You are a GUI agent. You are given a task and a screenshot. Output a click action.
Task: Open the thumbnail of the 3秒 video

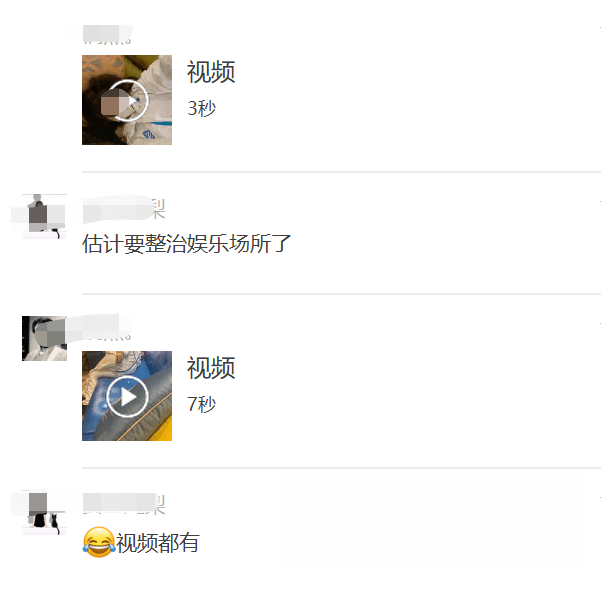tap(127, 100)
